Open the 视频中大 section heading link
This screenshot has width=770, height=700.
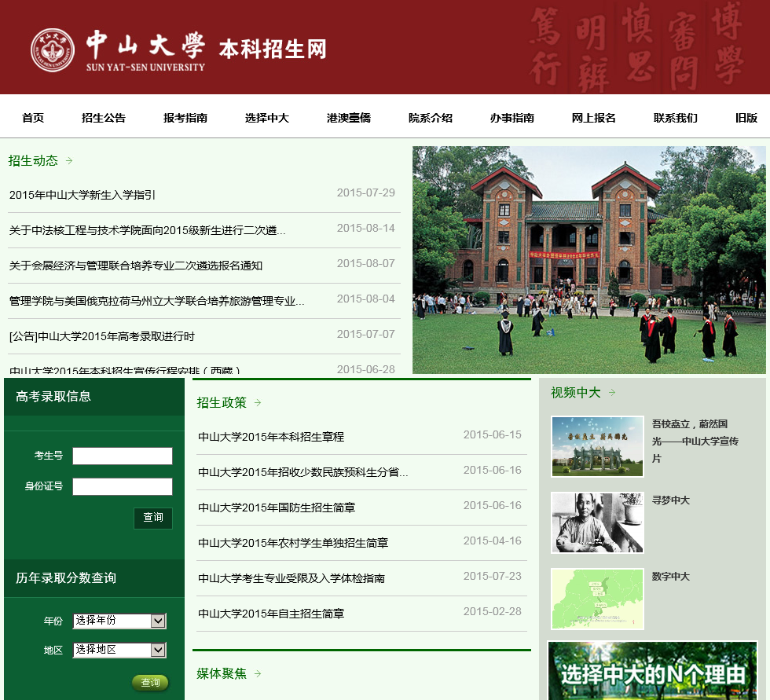tap(575, 392)
